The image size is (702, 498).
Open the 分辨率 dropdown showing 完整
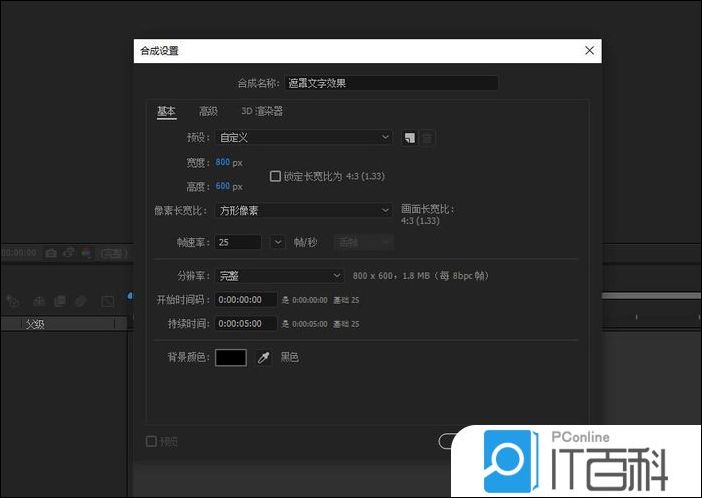(x=280, y=275)
